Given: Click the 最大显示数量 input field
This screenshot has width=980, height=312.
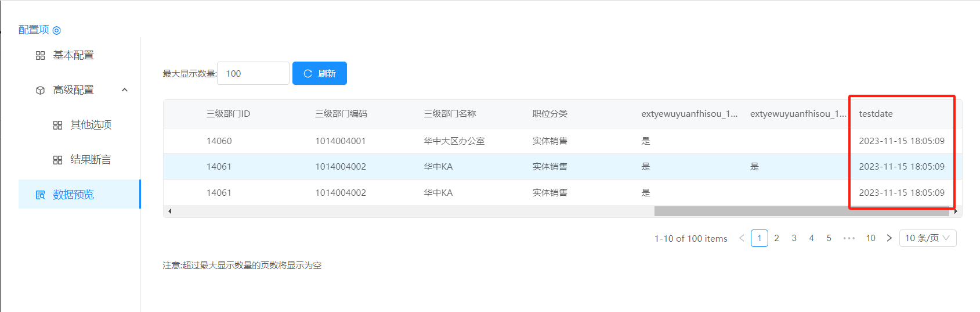Looking at the screenshot, I should coord(253,74).
